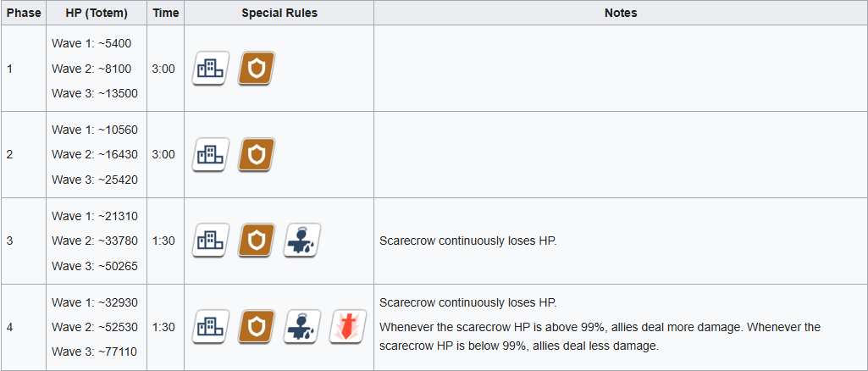The image size is (868, 371).
Task: Click the Wave 3: ~77110 text
Action: point(95,352)
